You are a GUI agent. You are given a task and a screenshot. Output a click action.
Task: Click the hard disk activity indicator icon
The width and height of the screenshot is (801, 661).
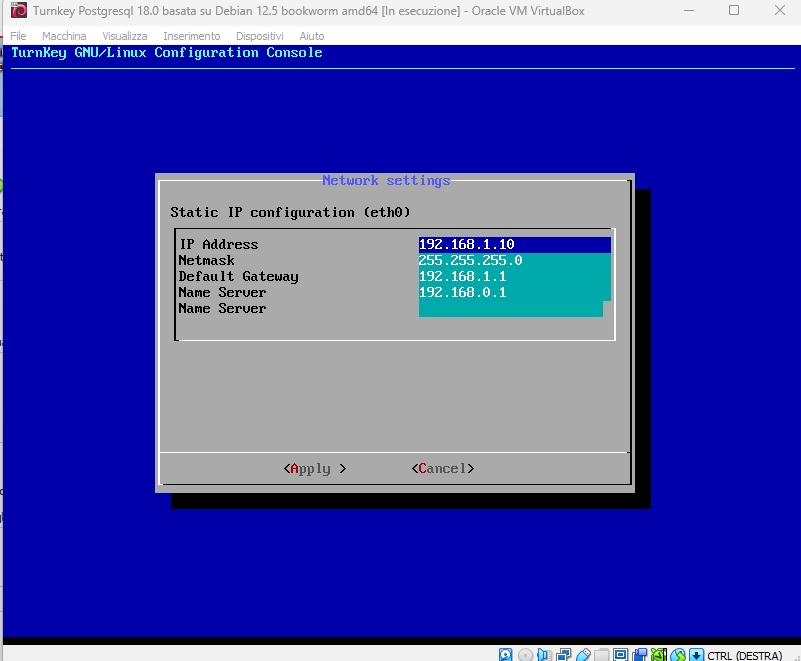point(506,655)
